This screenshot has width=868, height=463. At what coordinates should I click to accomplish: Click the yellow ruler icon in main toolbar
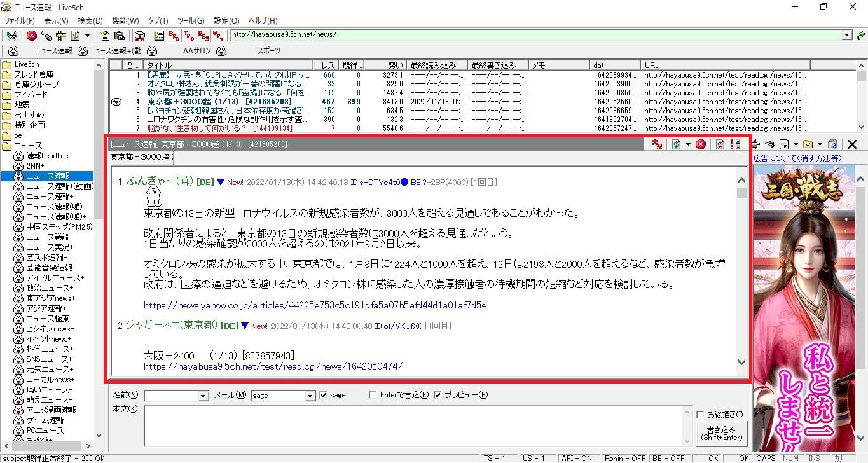(60, 36)
